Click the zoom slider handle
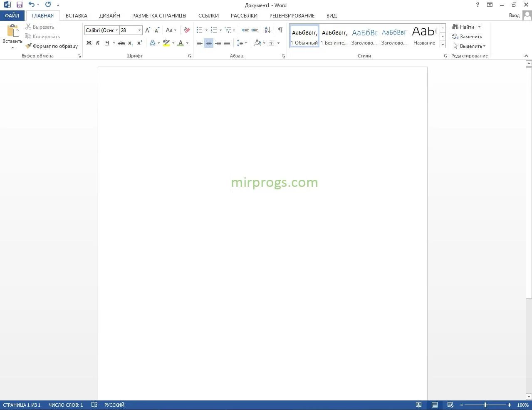This screenshot has width=532, height=410. pyautogui.click(x=485, y=405)
